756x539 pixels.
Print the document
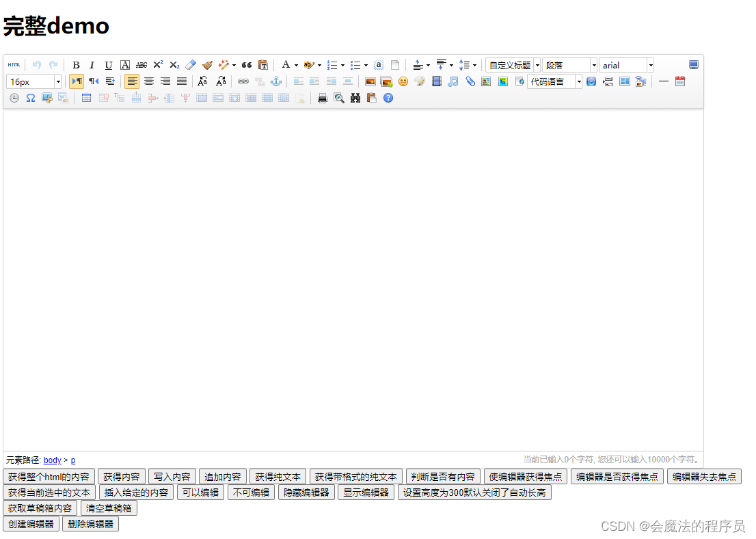(323, 98)
